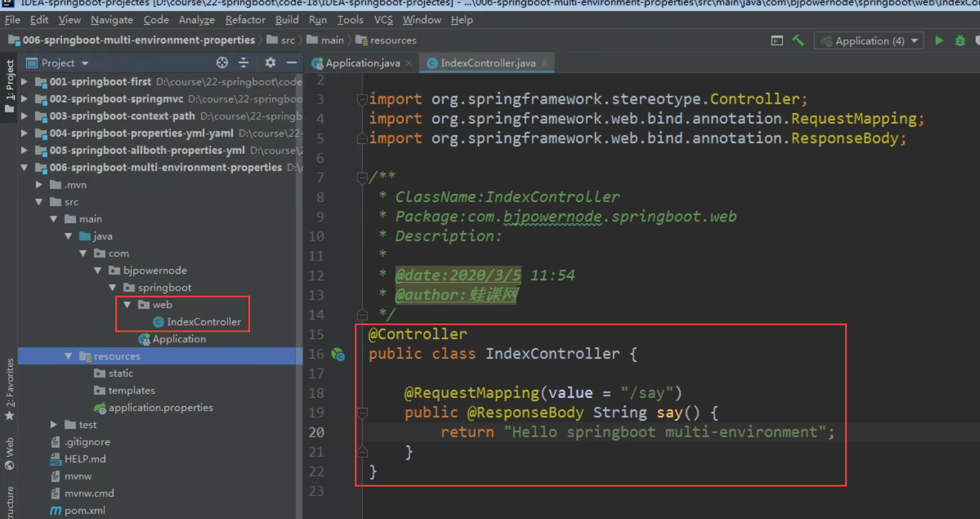
Task: Click the project structure window icon in toolbar
Action: pos(777,41)
